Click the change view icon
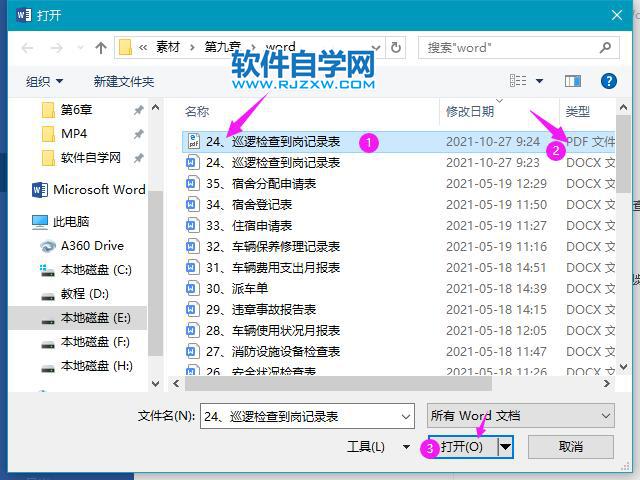640x480 pixels. (x=518, y=80)
